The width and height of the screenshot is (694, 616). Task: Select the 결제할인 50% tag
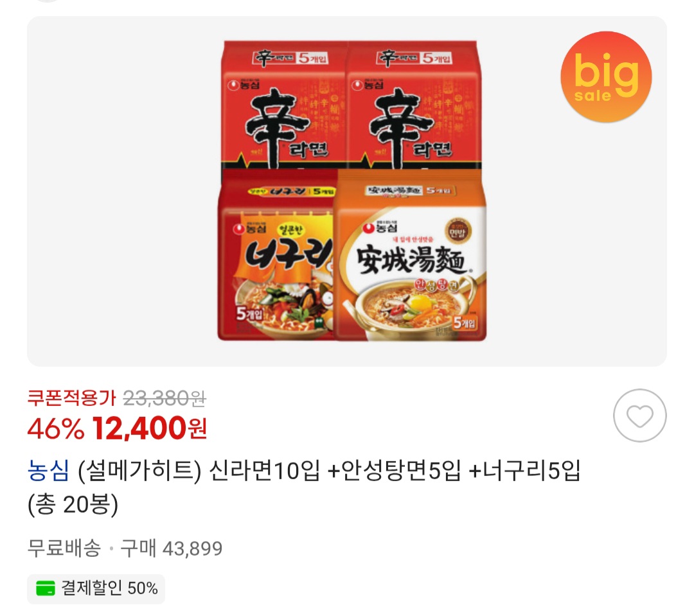96,588
